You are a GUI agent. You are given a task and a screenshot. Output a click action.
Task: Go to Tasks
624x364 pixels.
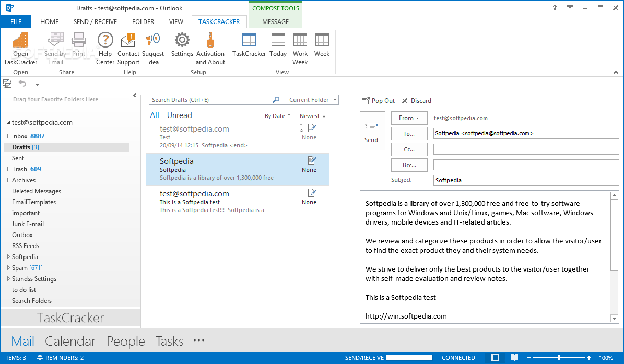coord(170,342)
